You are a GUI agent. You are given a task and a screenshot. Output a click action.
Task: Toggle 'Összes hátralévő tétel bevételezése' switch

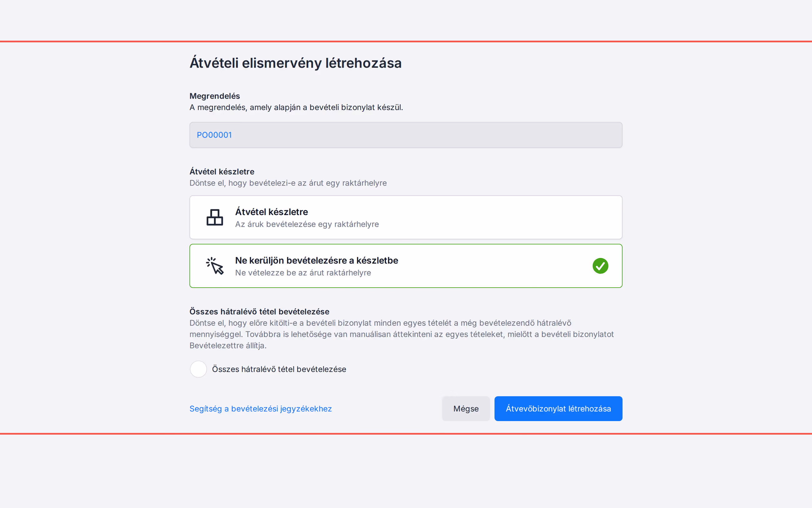[198, 369]
